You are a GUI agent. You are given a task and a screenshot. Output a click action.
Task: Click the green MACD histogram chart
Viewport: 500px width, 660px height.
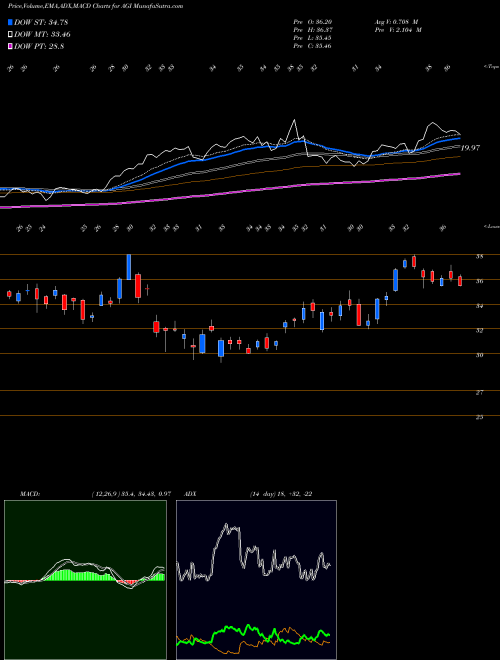85,580
